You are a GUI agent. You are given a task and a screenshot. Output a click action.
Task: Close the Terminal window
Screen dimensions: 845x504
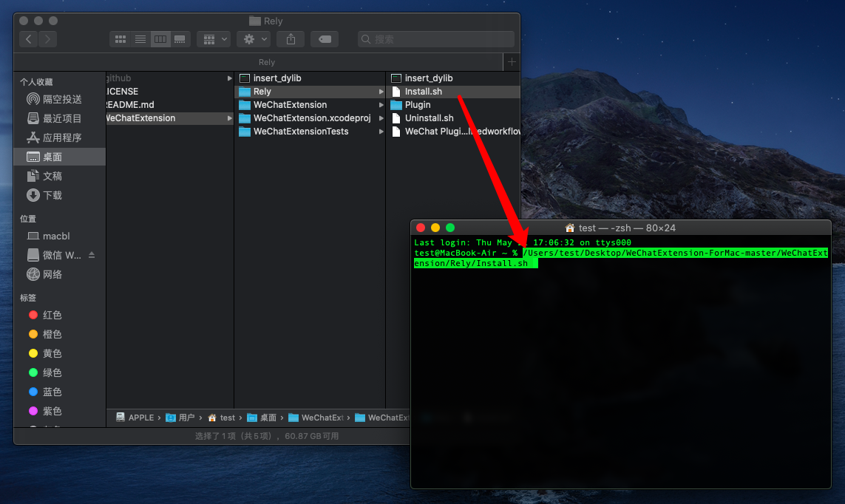(x=421, y=228)
